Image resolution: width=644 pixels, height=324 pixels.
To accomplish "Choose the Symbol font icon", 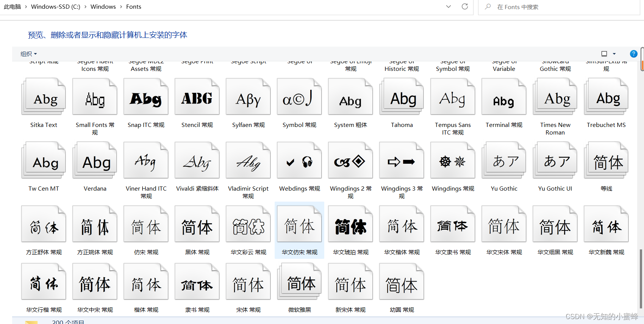I will tap(299, 97).
